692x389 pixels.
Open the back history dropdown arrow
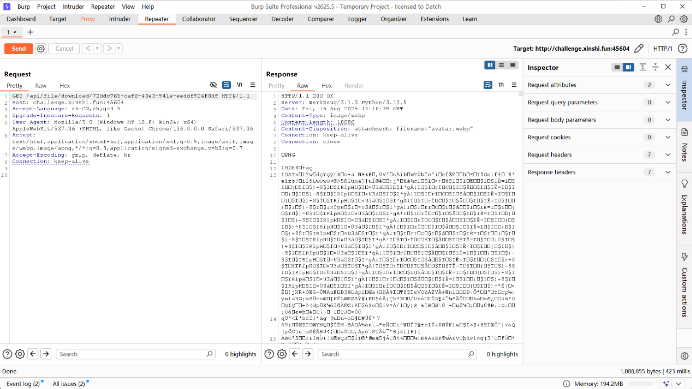click(x=97, y=49)
